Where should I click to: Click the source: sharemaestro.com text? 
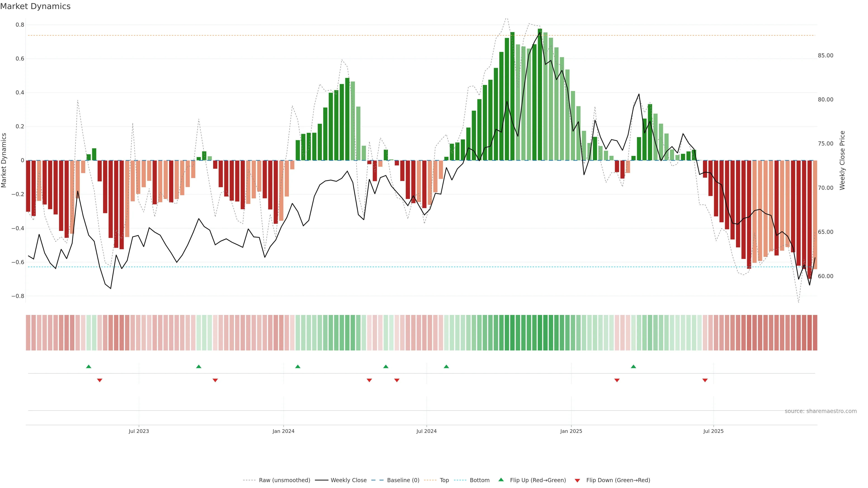pos(821,411)
